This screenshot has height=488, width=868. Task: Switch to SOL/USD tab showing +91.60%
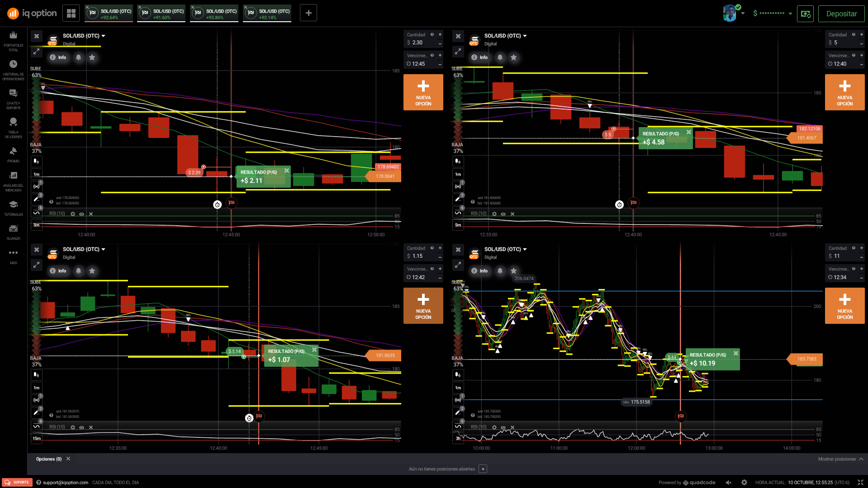(x=162, y=14)
